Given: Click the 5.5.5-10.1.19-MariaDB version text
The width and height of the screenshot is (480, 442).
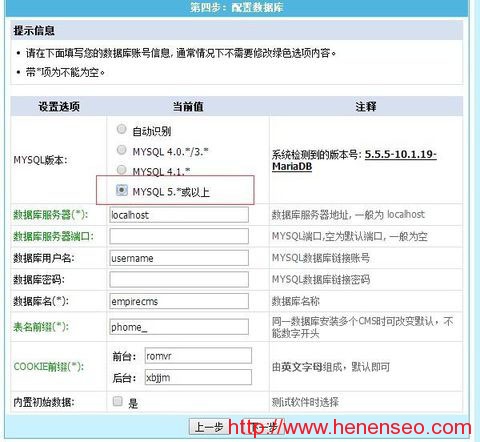Looking at the screenshot, I should [354, 160].
